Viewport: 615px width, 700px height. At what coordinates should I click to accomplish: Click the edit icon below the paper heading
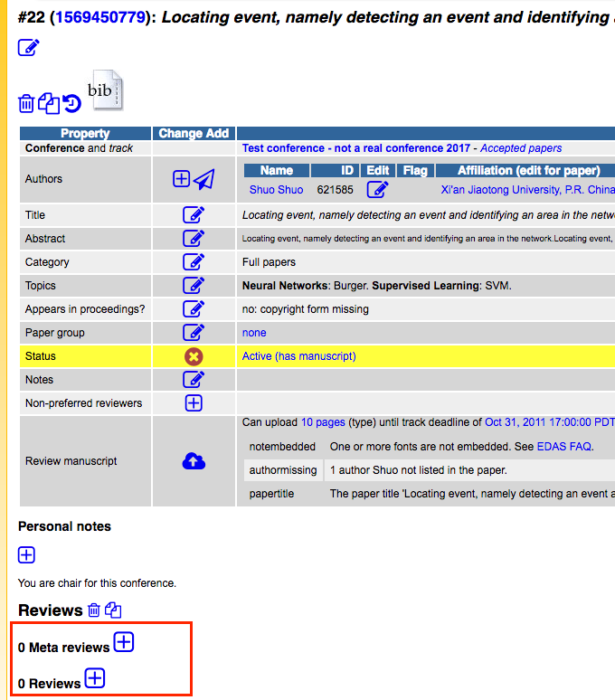click(x=29, y=47)
